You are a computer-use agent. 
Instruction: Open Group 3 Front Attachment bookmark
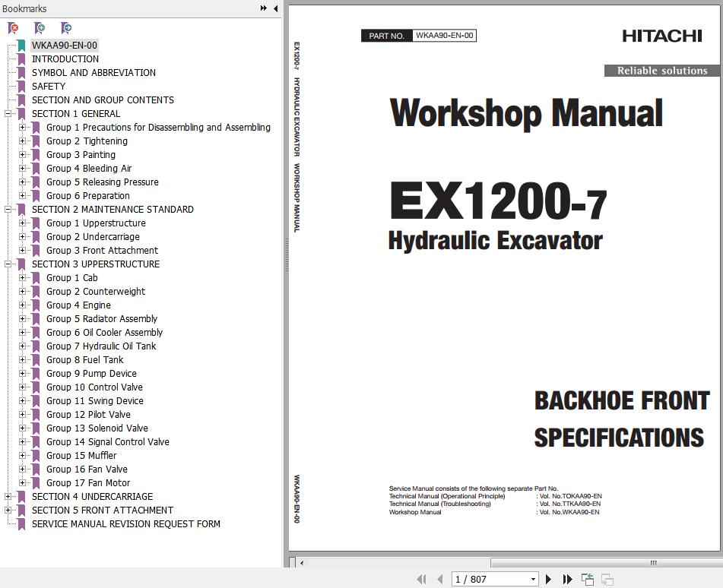pyautogui.click(x=102, y=251)
